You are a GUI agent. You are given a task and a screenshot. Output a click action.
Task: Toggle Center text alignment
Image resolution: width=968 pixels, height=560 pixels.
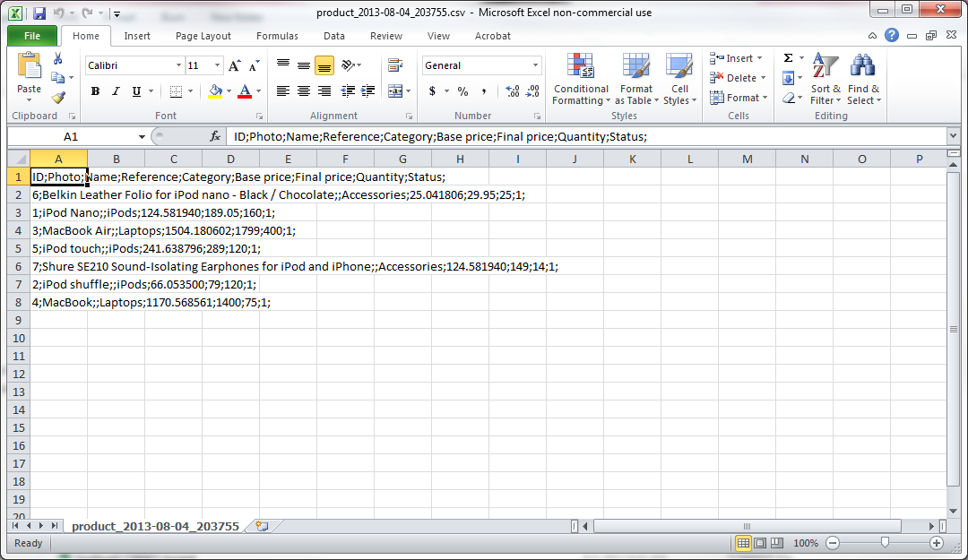304,91
